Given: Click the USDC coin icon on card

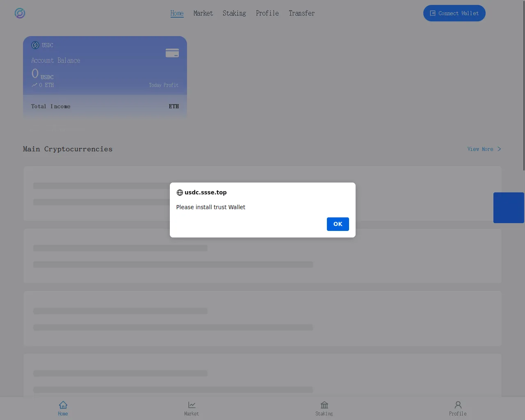Looking at the screenshot, I should coord(35,45).
